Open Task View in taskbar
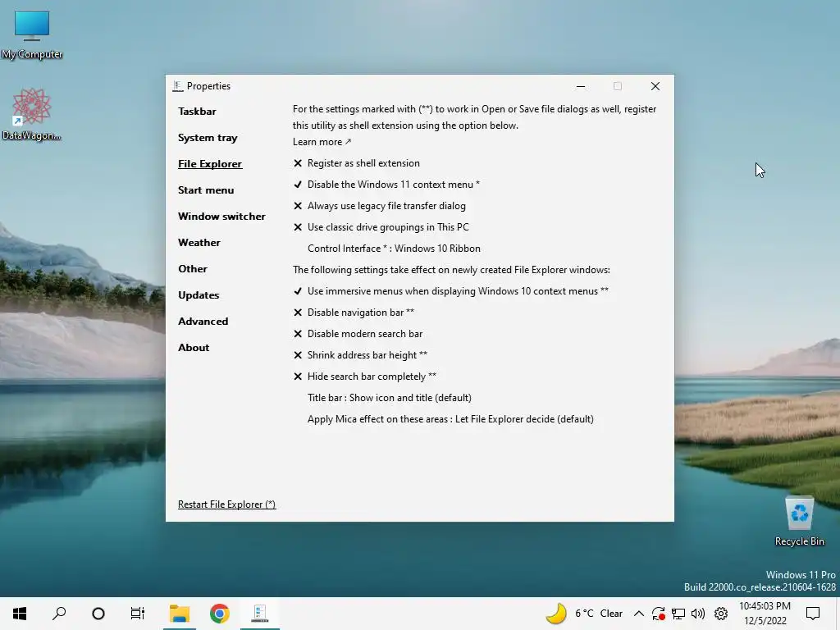840x630 pixels. 138,613
